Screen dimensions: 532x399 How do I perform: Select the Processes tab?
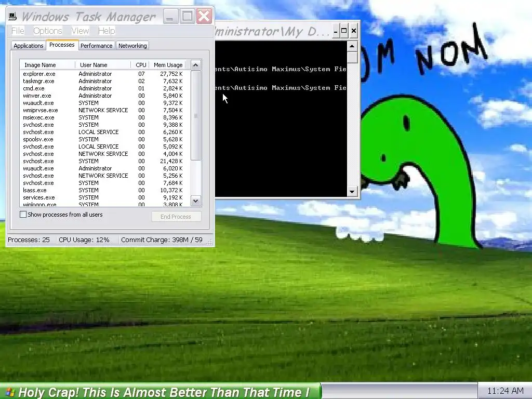click(62, 45)
